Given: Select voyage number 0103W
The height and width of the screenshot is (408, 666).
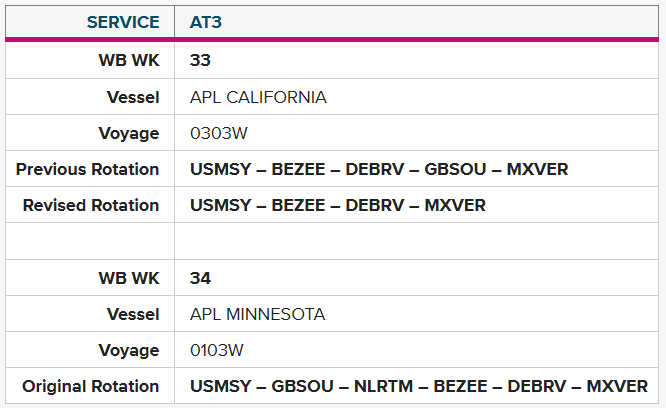Looking at the screenshot, I should pos(217,351).
